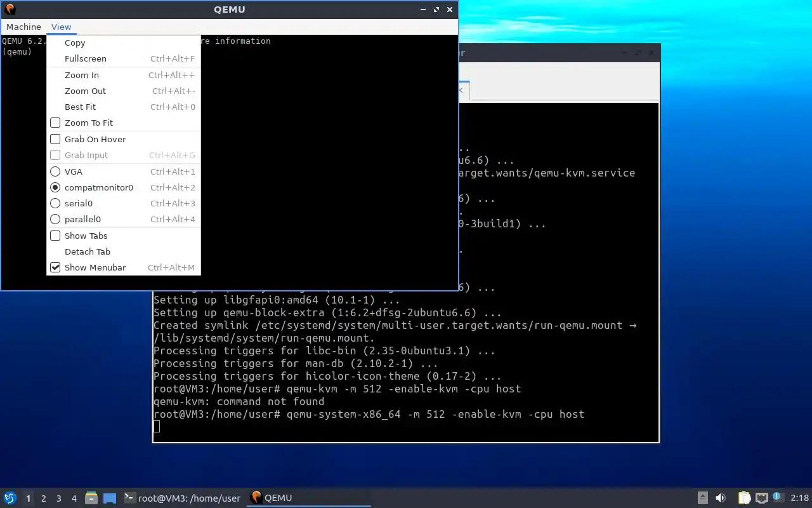Click the QEMU icon in window title bar
This screenshot has width=812, height=508.
point(10,10)
